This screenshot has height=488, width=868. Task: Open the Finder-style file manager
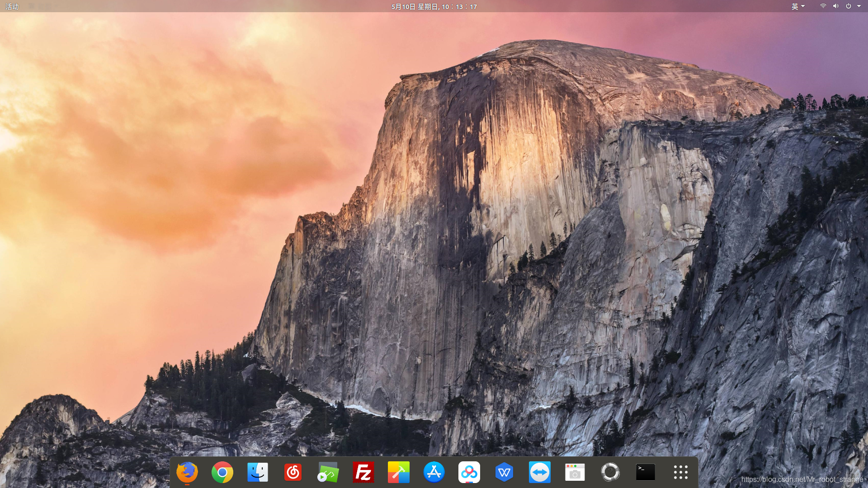click(258, 472)
